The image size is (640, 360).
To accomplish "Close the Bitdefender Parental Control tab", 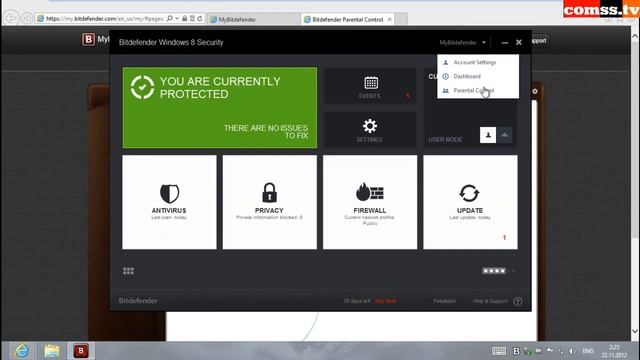I will (x=389, y=19).
